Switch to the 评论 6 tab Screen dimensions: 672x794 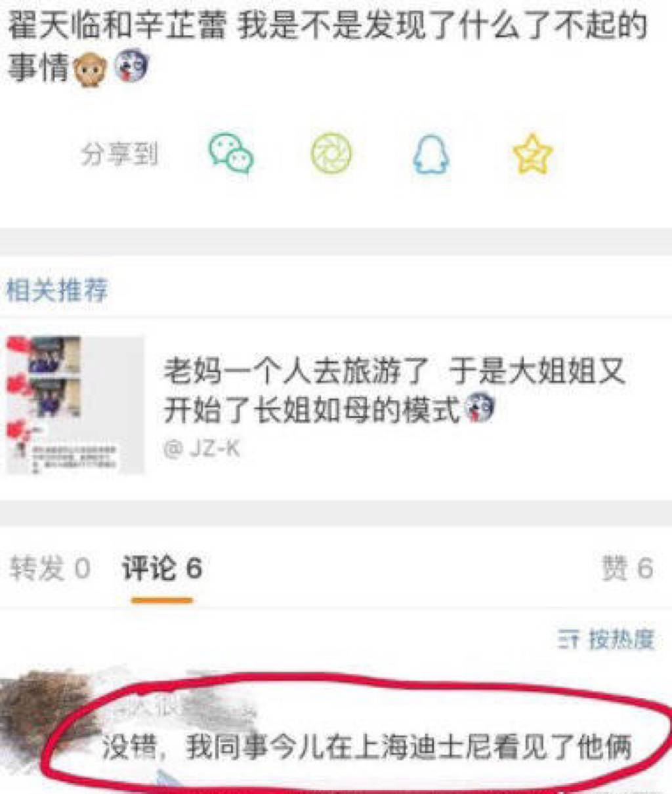[161, 568]
